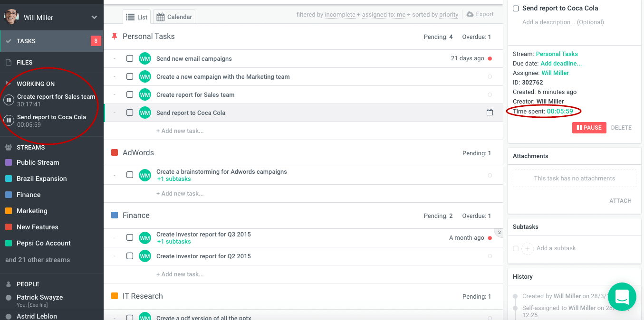Open the chat support bubble icon
This screenshot has height=320, width=644.
[x=622, y=297]
